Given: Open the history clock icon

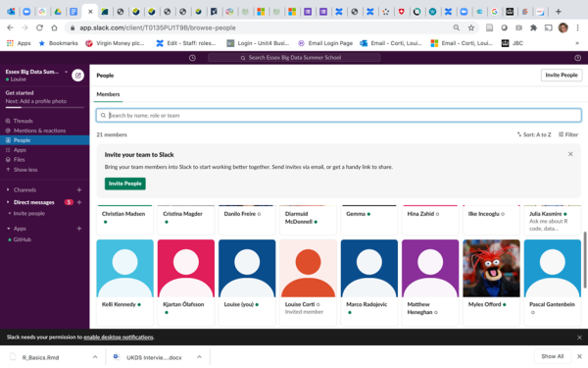Looking at the screenshot, I should pos(192,58).
